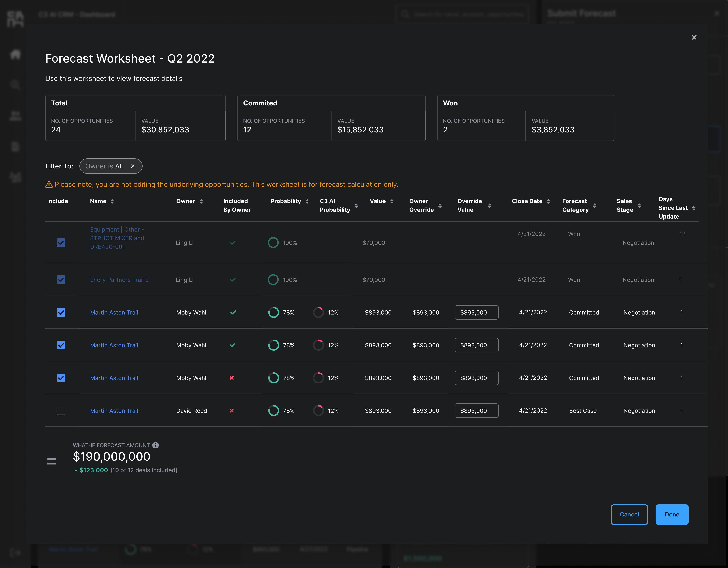
Task: Check the Include box for David Reed row
Action: 61,411
